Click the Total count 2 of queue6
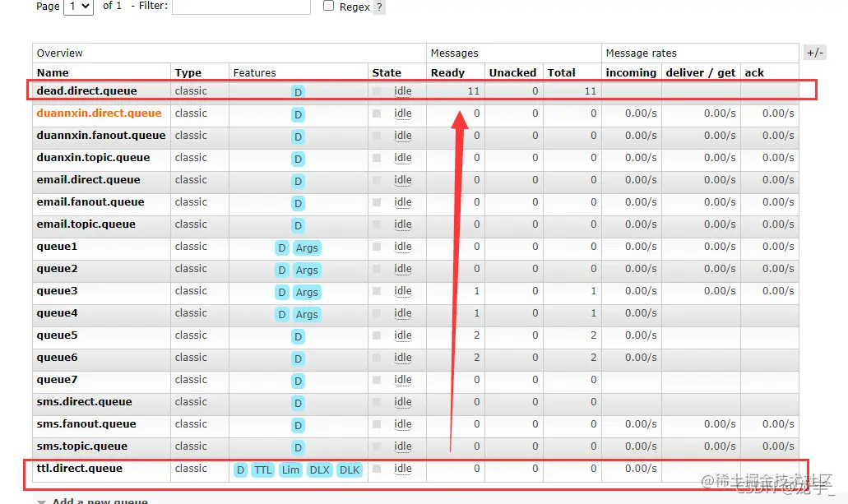Viewport: 848px width, 504px height. click(593, 357)
